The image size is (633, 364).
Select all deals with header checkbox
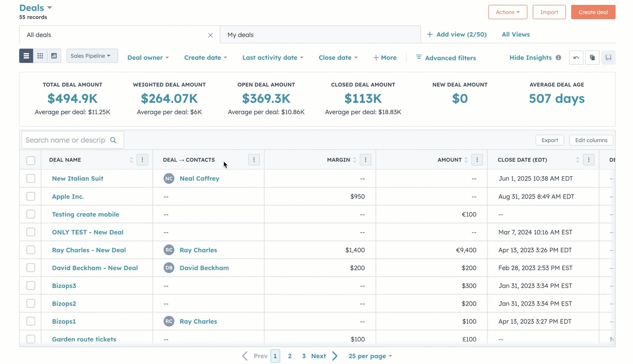[31, 160]
